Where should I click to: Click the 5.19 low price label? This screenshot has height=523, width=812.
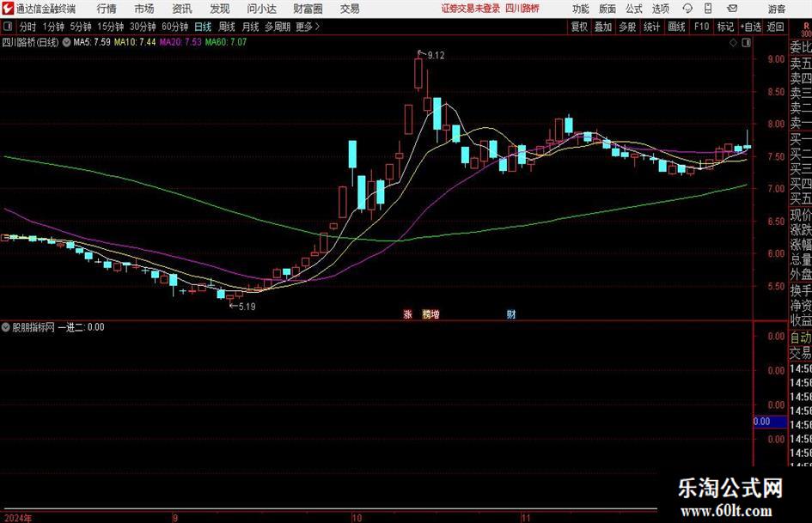247,307
